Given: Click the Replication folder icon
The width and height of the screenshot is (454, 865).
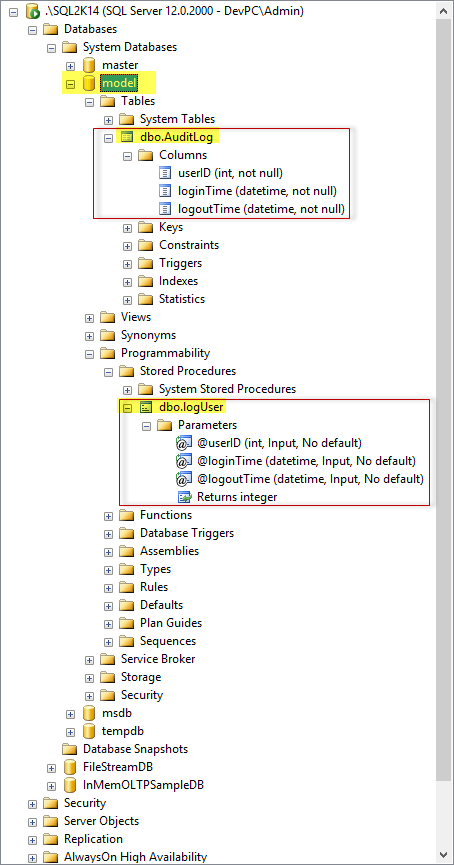Looking at the screenshot, I should point(51,839).
